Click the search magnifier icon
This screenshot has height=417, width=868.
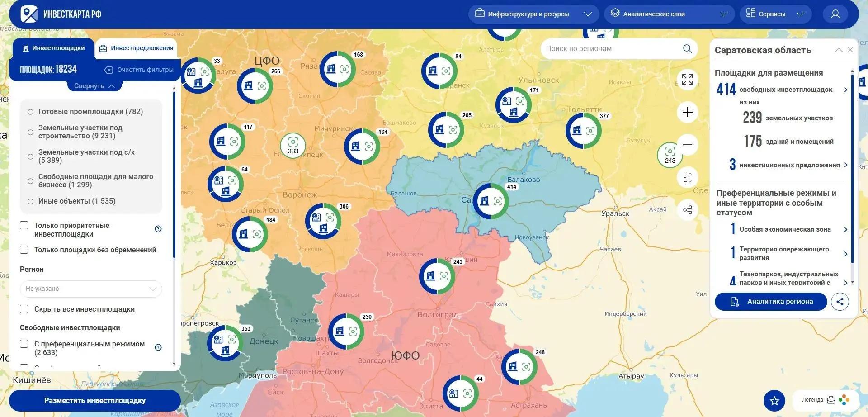(x=687, y=48)
